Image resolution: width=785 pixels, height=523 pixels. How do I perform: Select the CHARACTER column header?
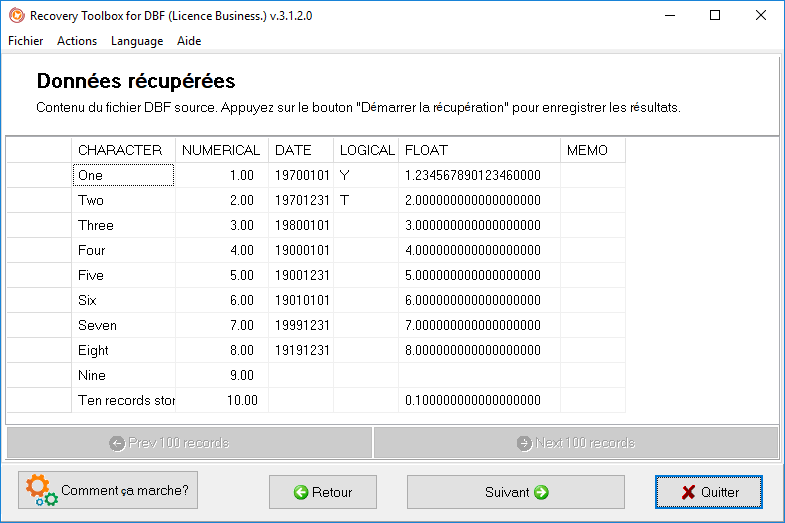pyautogui.click(x=124, y=150)
